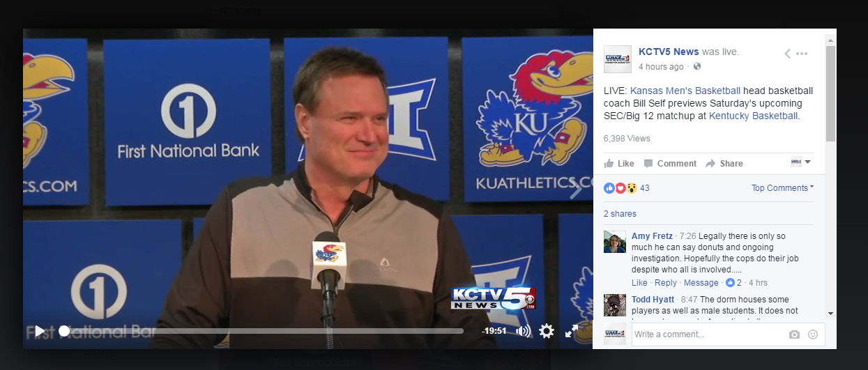This screenshot has height=370, width=868.
Task: View the 2 shares
Action: pyautogui.click(x=620, y=214)
